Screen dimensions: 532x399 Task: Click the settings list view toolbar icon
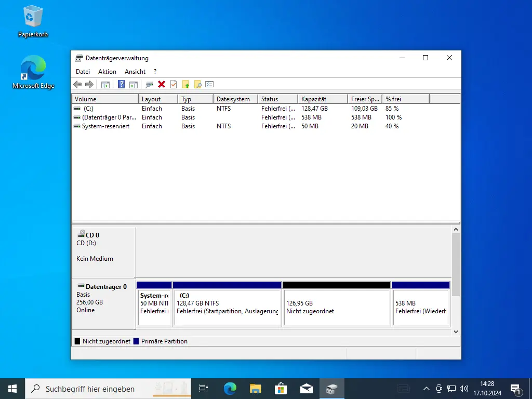click(209, 84)
